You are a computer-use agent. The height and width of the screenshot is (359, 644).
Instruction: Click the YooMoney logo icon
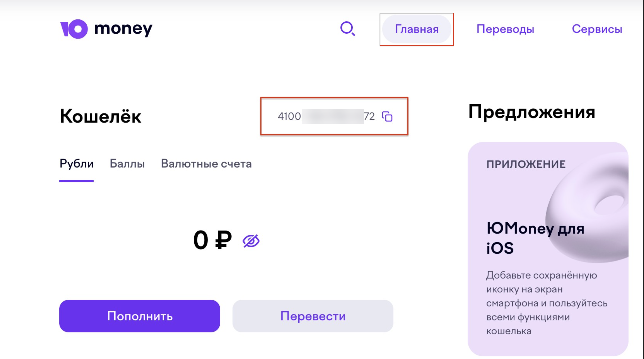coord(74,29)
